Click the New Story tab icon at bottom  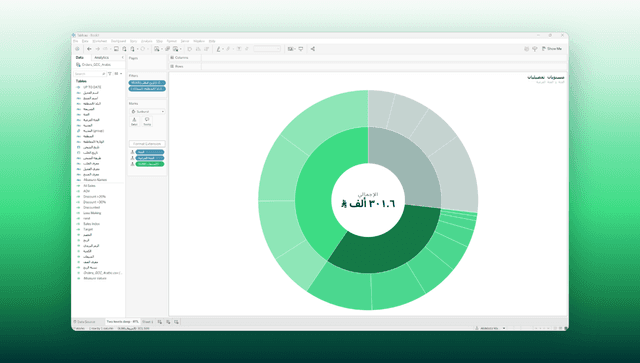(x=176, y=322)
